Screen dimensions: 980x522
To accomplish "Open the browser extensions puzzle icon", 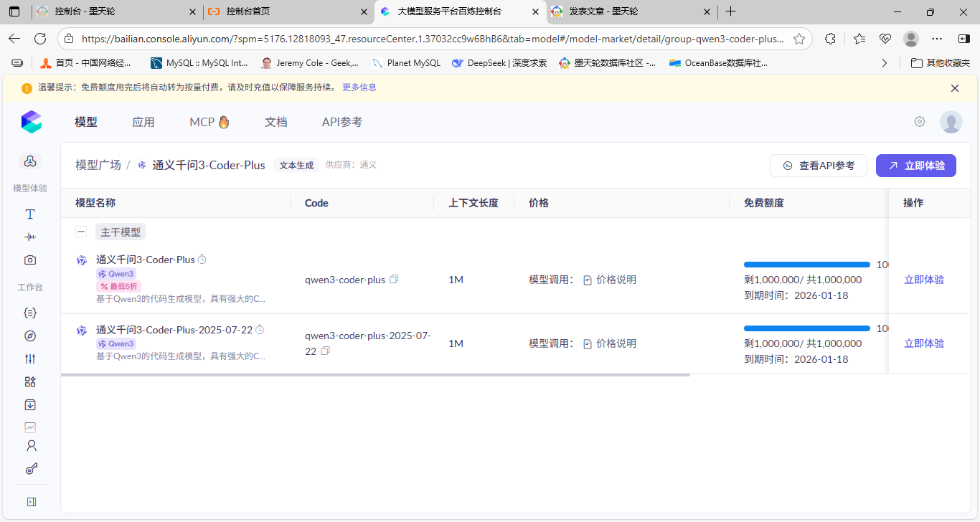I will 831,39.
